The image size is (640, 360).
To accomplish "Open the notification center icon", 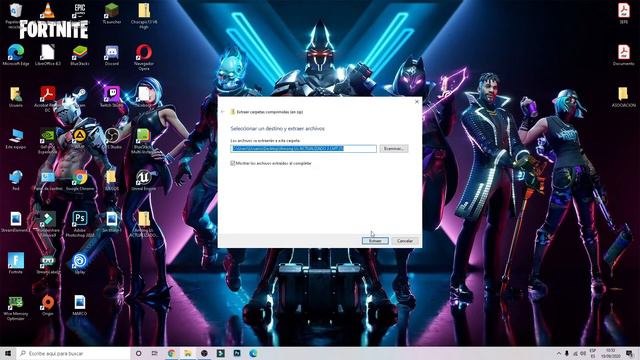I will 629,353.
